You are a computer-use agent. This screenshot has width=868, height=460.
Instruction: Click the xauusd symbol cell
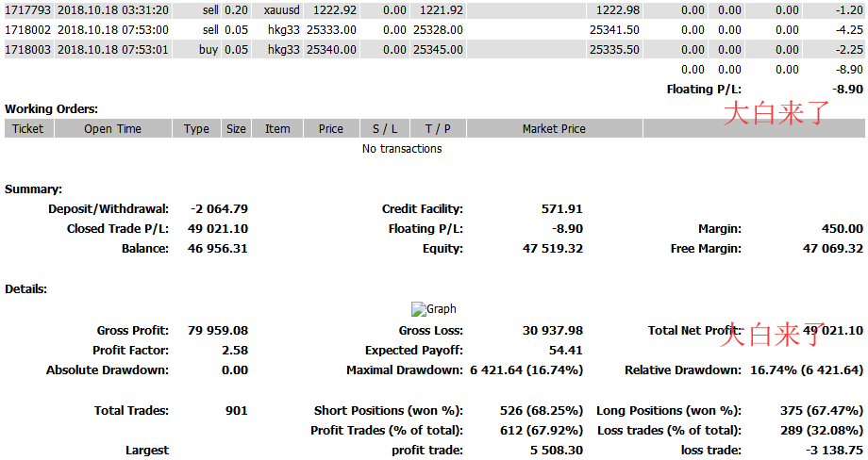coord(281,10)
